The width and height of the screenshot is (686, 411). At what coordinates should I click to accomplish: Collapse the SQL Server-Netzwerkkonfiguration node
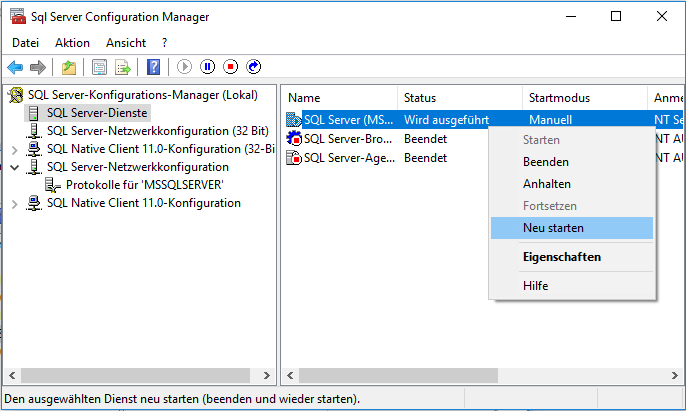click(x=14, y=167)
